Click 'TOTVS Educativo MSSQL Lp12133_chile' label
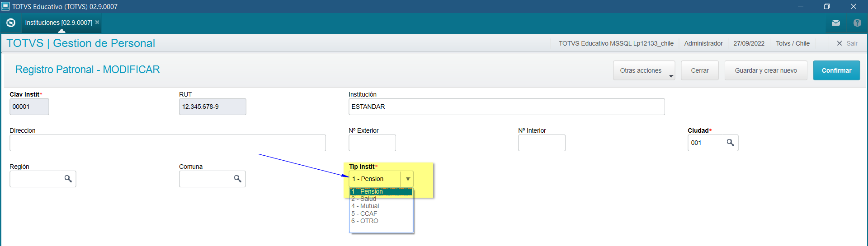Image resolution: width=868 pixels, height=246 pixels. coord(616,43)
